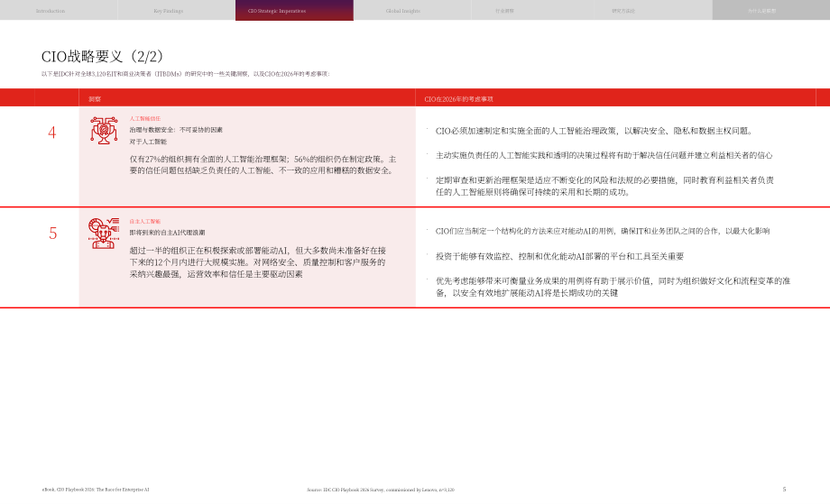Click the footer Source: IDC CIO Playbook survey note

click(x=381, y=490)
